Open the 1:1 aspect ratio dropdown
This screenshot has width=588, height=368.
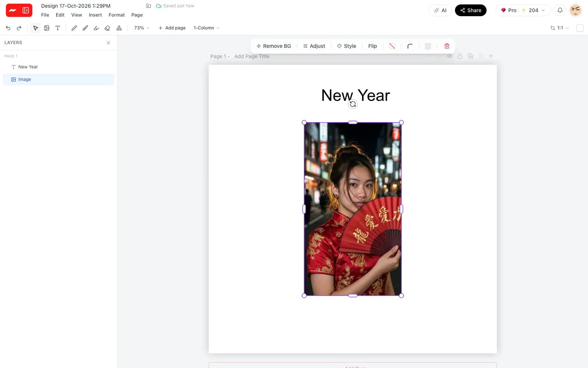coord(560,28)
